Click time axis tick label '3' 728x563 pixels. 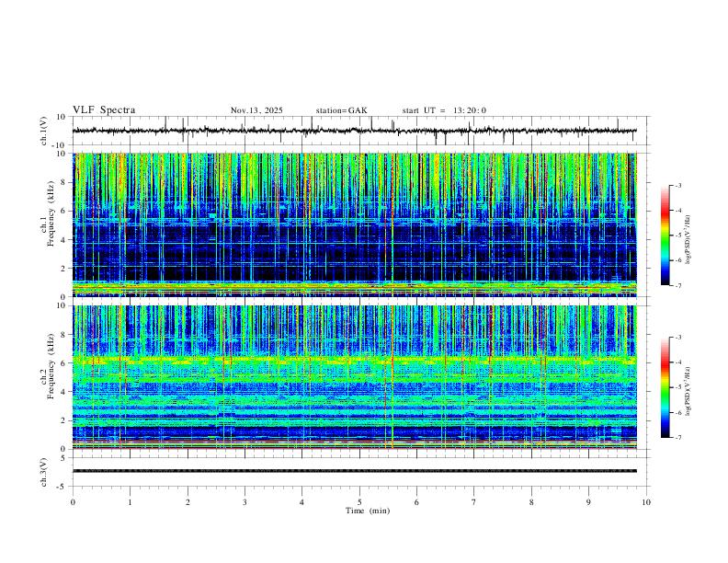(x=245, y=502)
